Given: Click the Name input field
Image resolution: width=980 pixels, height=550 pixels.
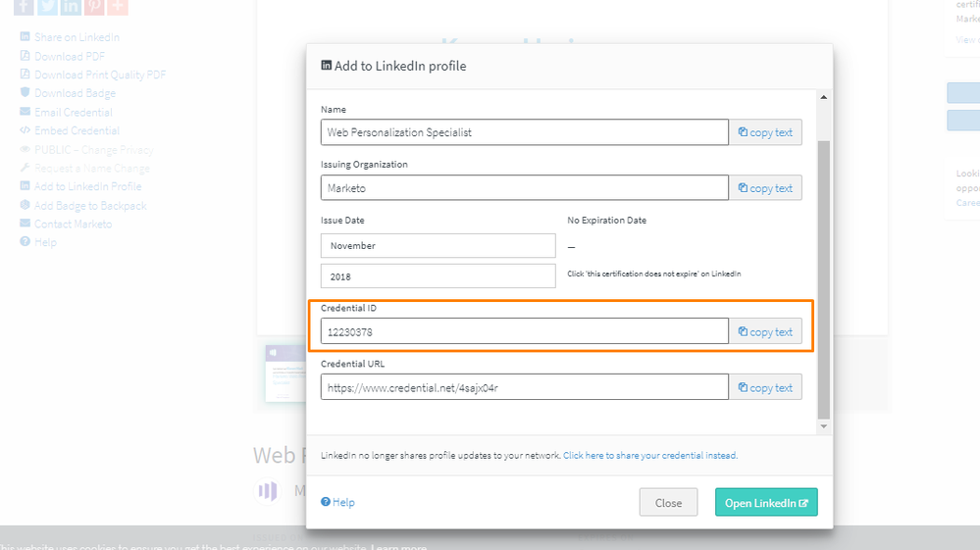Looking at the screenshot, I should click(x=525, y=132).
